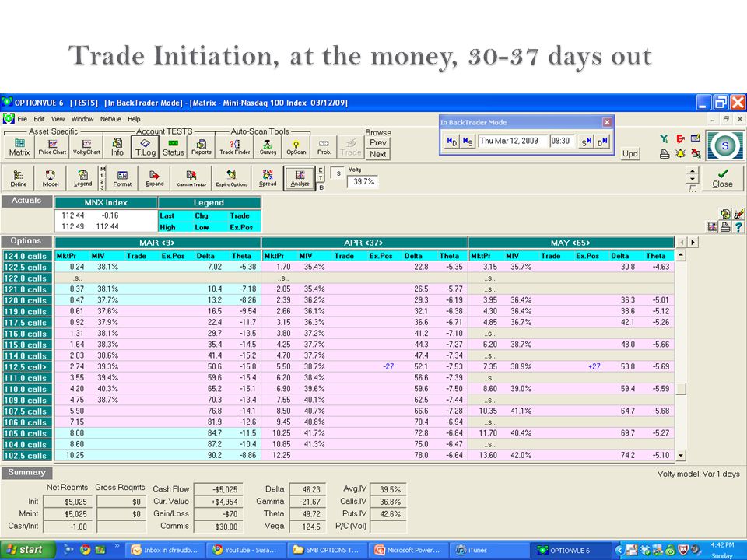Step forward one session in BackTrader

point(586,141)
